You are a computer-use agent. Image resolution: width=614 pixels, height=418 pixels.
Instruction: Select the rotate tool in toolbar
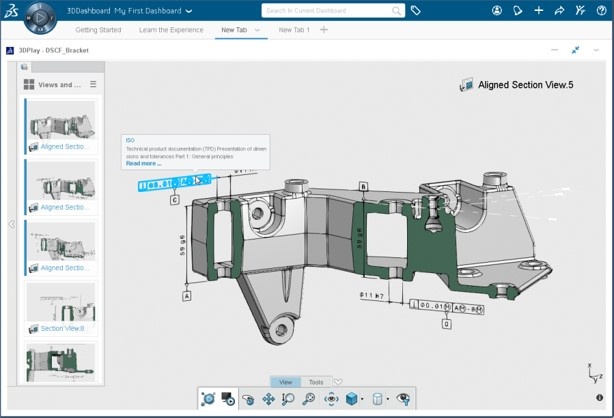(248, 399)
